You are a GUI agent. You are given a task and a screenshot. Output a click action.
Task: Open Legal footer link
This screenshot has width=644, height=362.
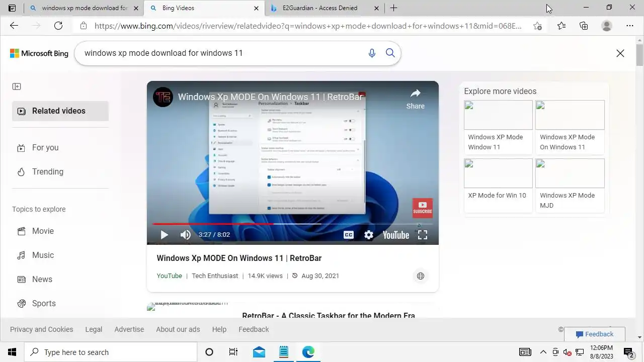(x=94, y=329)
